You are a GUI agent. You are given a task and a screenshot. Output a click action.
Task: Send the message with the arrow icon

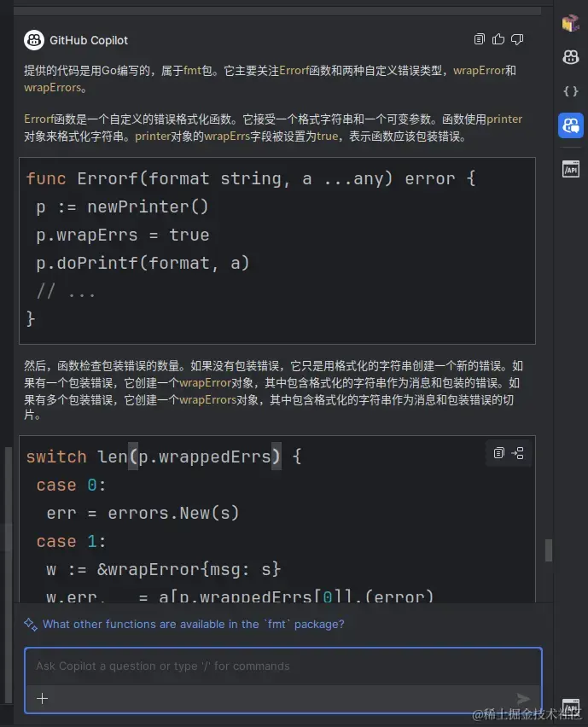point(523,698)
